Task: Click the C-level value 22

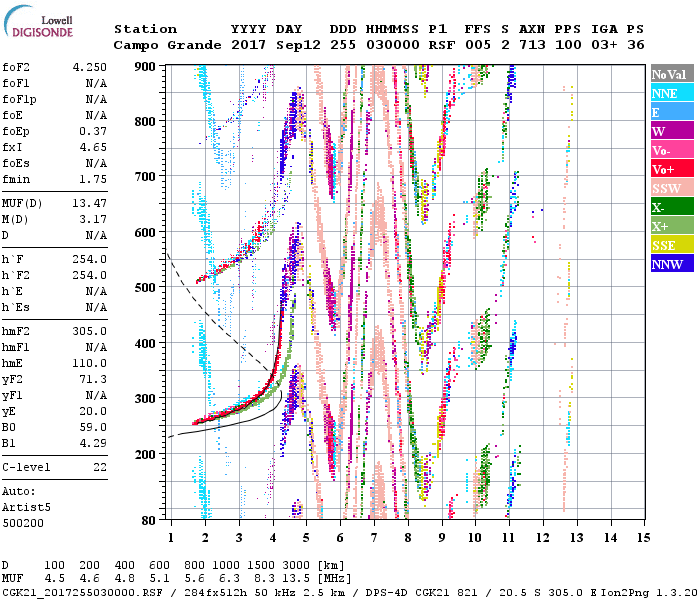Action: (x=100, y=467)
